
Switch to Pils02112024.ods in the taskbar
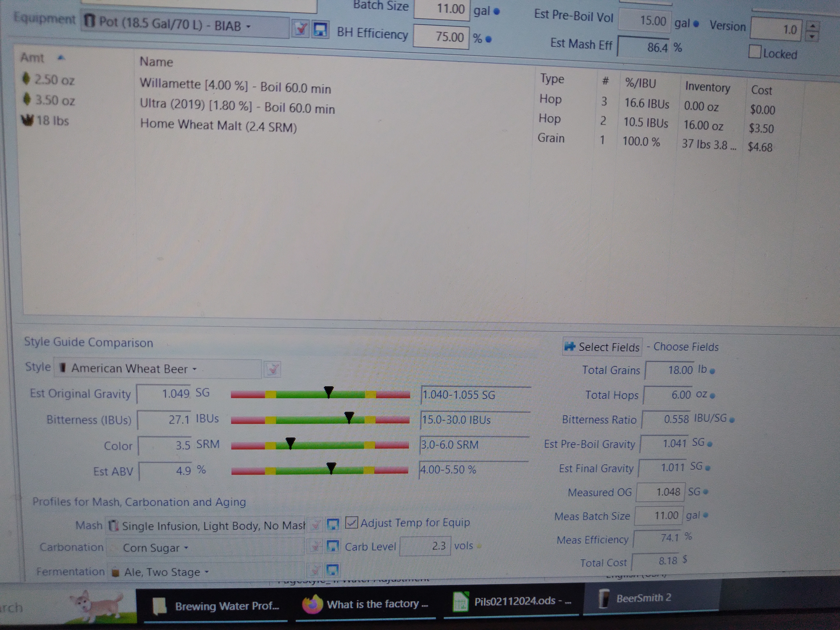click(512, 602)
